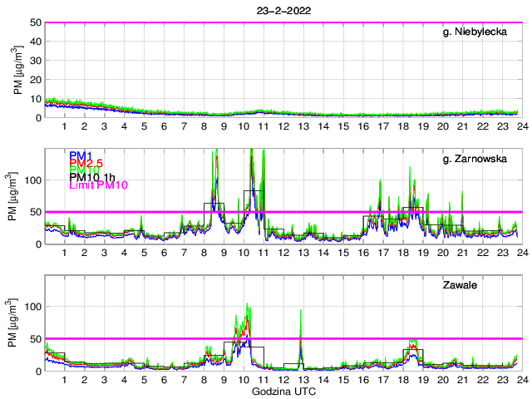Screen dimensions: 532x399
Task: Click hour 1 on the Zarnowska x-axis
Action: 65,253
